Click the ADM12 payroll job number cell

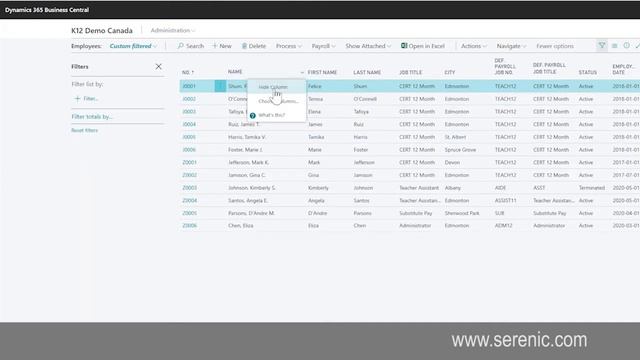coord(503,226)
